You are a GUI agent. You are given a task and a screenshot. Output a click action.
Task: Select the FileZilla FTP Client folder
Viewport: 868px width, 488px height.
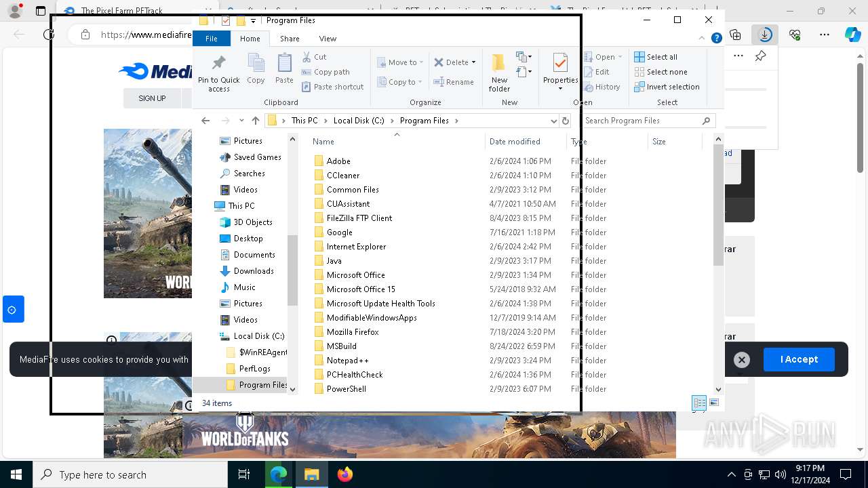coord(359,218)
